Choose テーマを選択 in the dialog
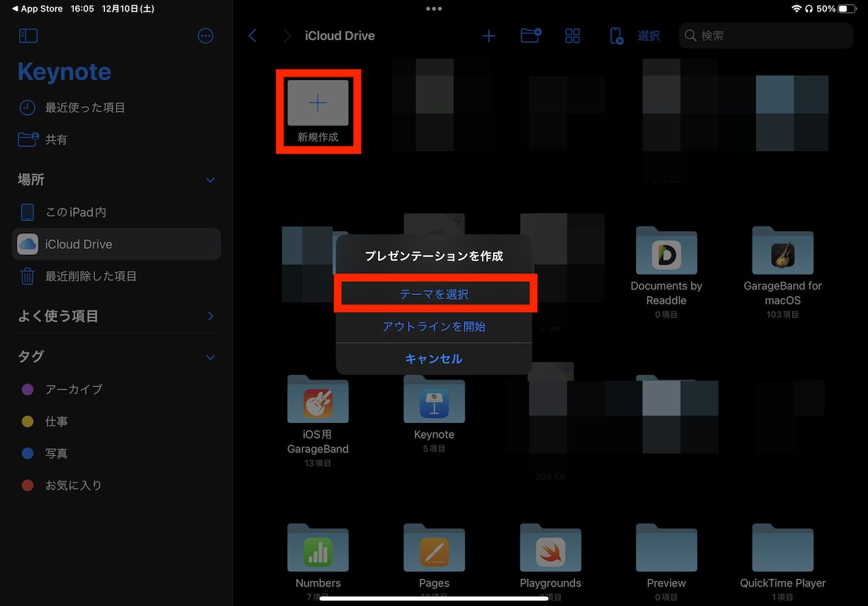Screen dimensions: 868x606 click(434, 294)
